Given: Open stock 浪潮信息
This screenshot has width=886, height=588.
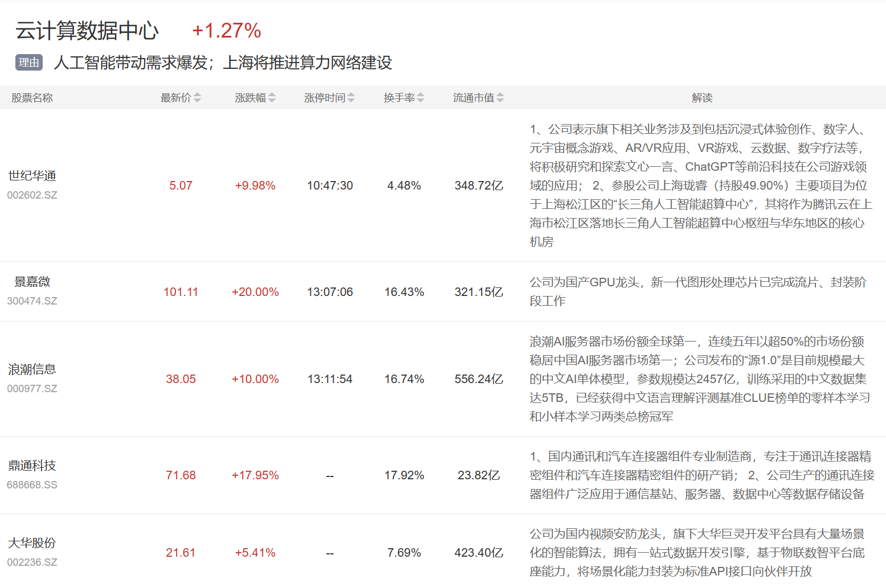Looking at the screenshot, I should point(32,369).
